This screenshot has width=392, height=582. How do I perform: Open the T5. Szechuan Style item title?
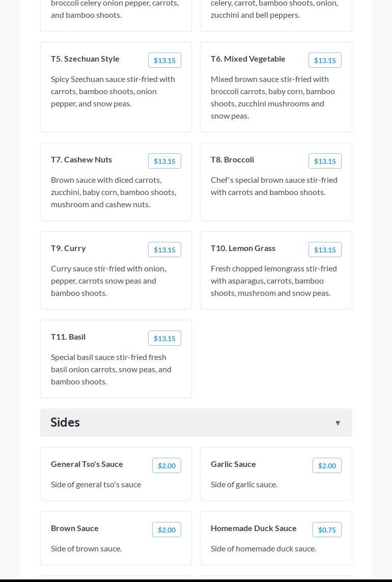[x=85, y=59]
